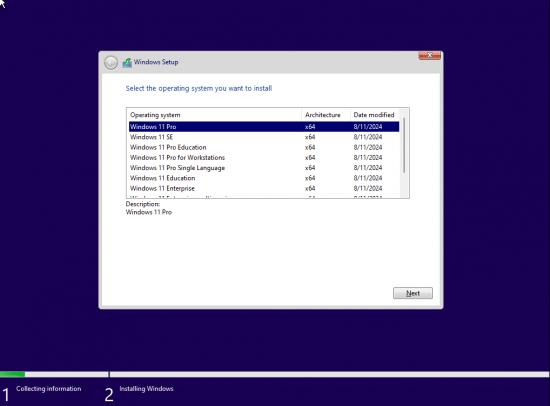Click the back arrow button in Windows Setup
The height and width of the screenshot is (406, 550).
tap(111, 63)
